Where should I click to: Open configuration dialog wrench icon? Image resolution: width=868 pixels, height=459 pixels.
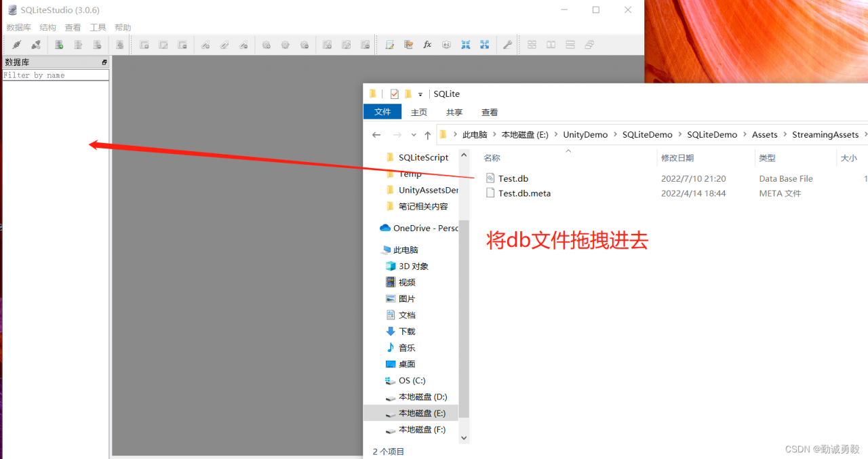tap(507, 45)
